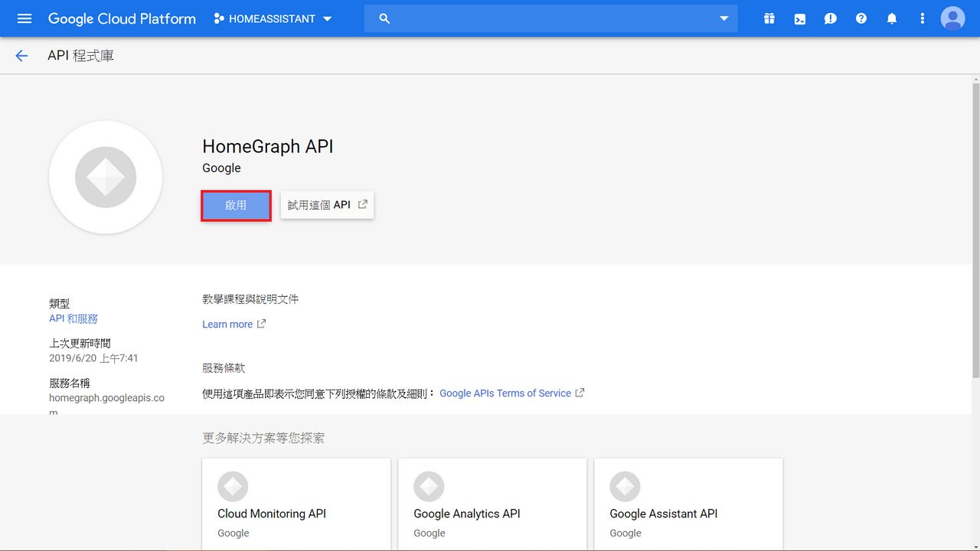This screenshot has width=980, height=551.
Task: Focus the top search input field
Action: (551, 18)
